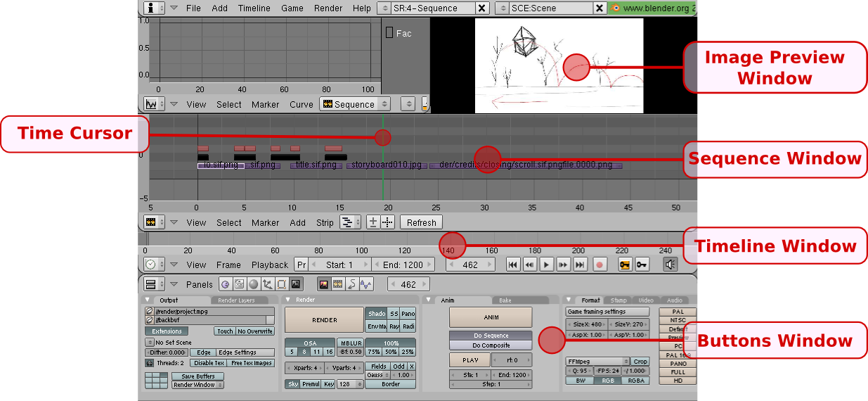Click the red record button in timeline
The width and height of the screenshot is (868, 401).
coord(600,265)
